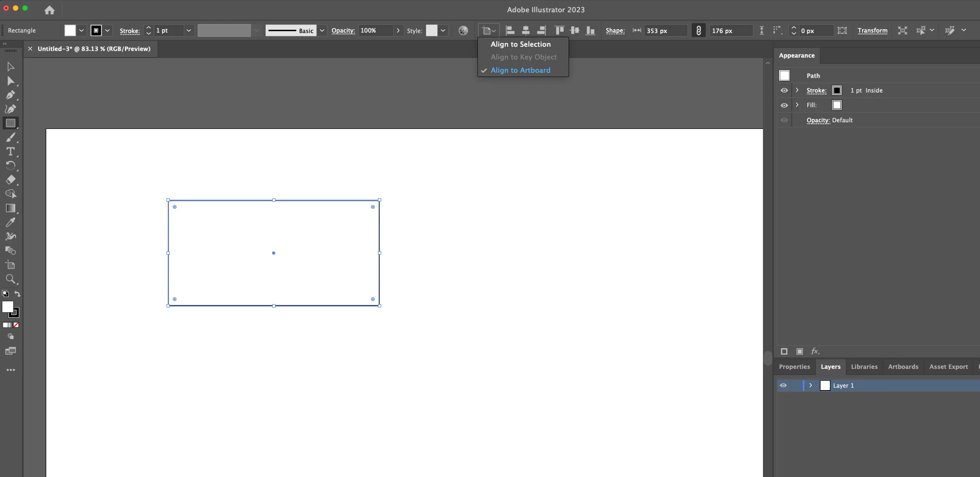
Task: Click Horizontal Align Left icon
Action: click(510, 30)
